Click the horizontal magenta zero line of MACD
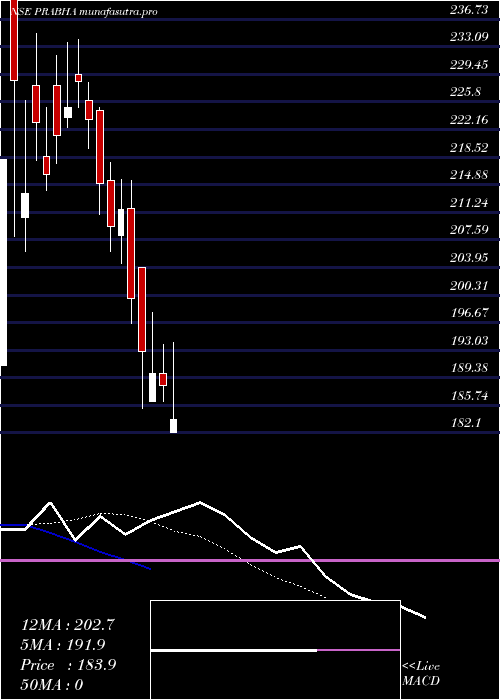500x700 pixels. click(250, 560)
